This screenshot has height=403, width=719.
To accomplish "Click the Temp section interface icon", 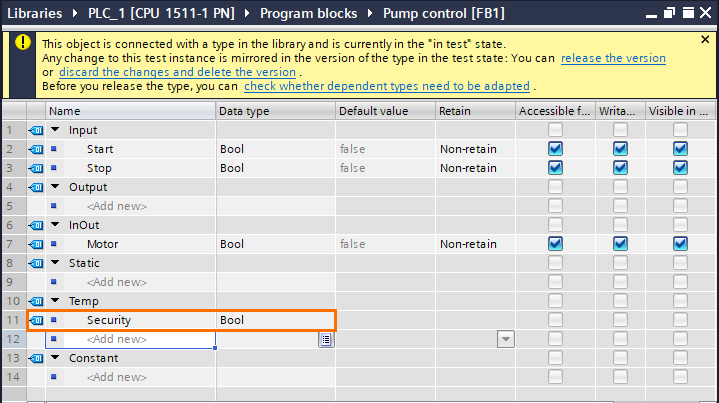I will [x=36, y=301].
